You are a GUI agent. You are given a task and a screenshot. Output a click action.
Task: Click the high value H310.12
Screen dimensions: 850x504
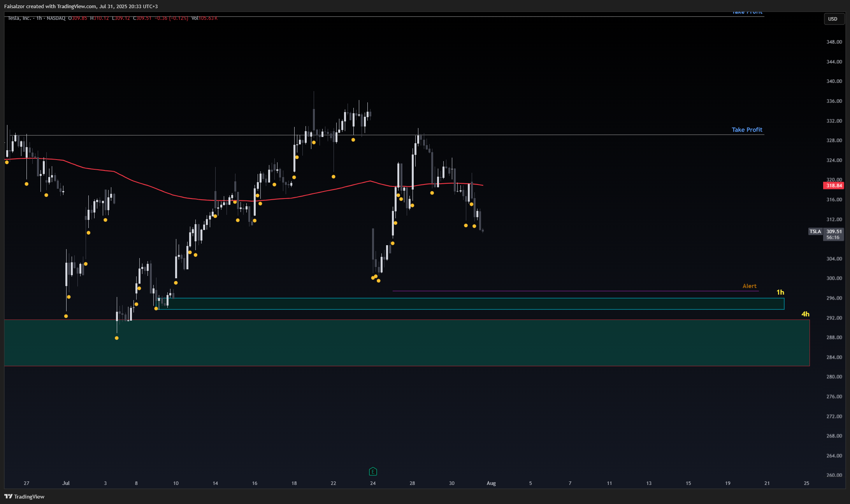[100, 18]
